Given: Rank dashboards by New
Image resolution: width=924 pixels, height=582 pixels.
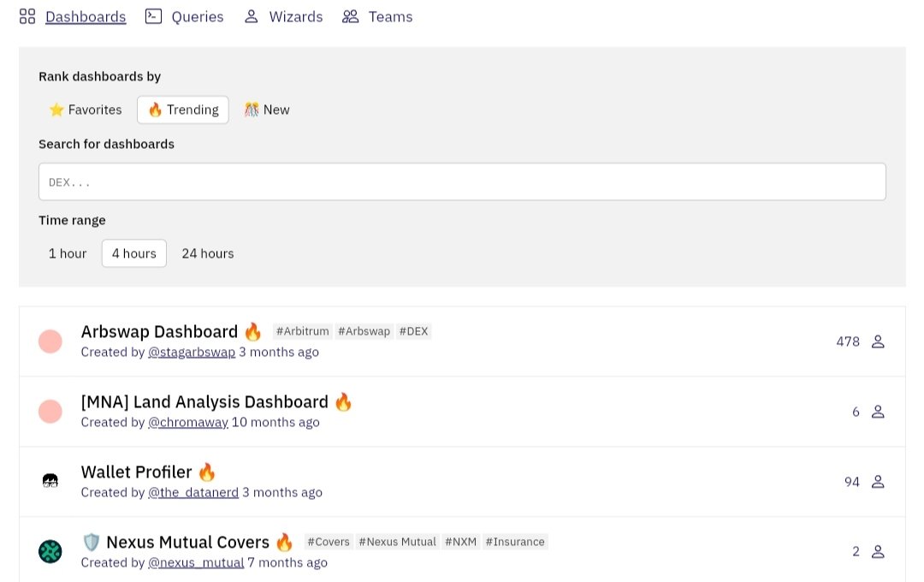Looking at the screenshot, I should pos(267,110).
